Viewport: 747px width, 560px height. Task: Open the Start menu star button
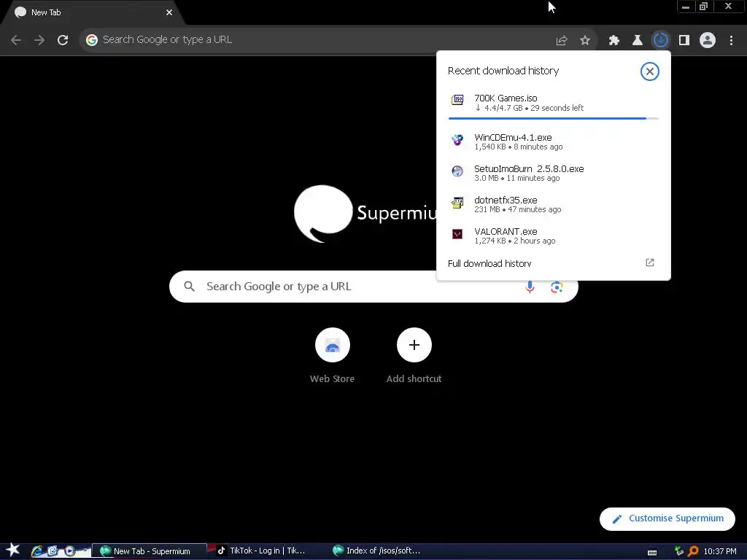coord(13,551)
